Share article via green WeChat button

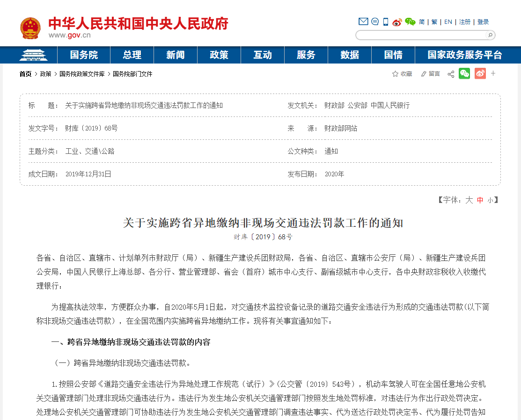[x=464, y=73]
